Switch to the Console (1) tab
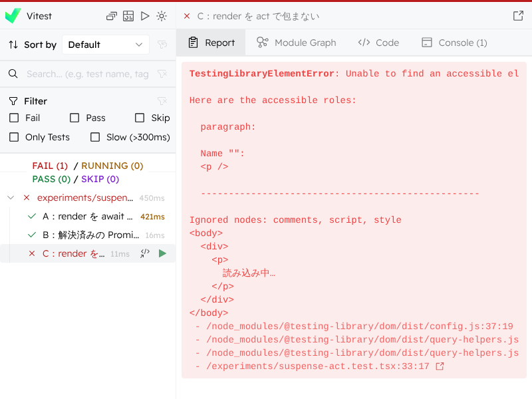The height and width of the screenshot is (399, 532). pyautogui.click(x=454, y=43)
